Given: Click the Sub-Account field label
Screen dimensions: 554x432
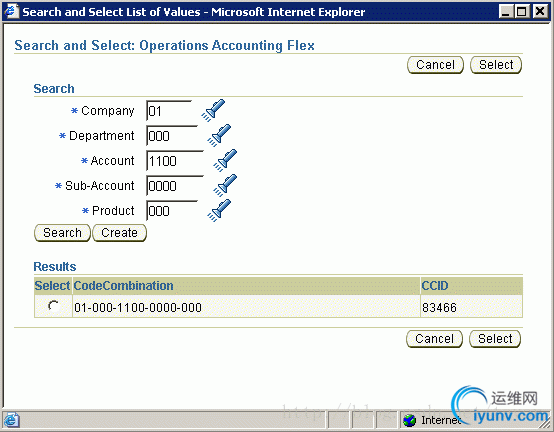Looking at the screenshot, I should 100,186.
